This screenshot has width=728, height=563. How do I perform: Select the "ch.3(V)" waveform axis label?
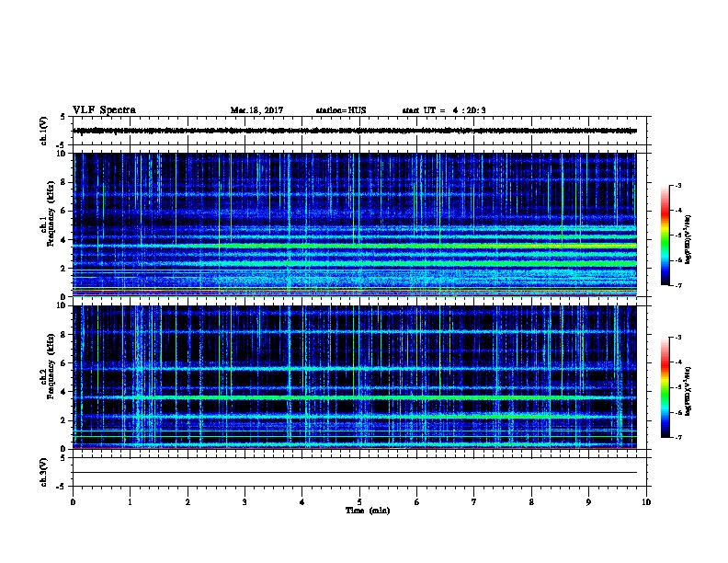pyautogui.click(x=43, y=472)
